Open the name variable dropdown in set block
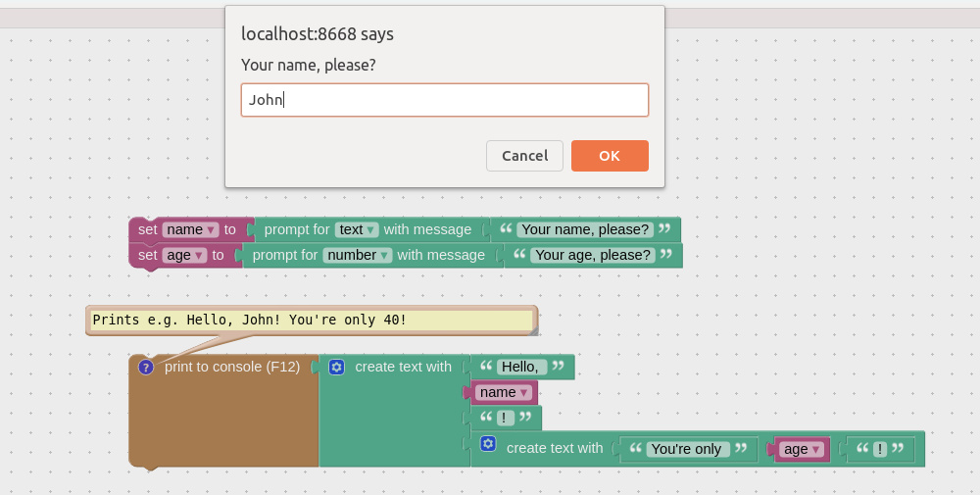980x495 pixels. click(190, 230)
